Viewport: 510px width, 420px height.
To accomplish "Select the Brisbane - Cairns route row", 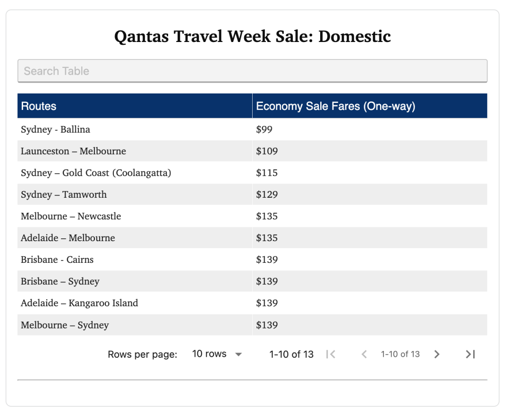I will click(57, 260).
